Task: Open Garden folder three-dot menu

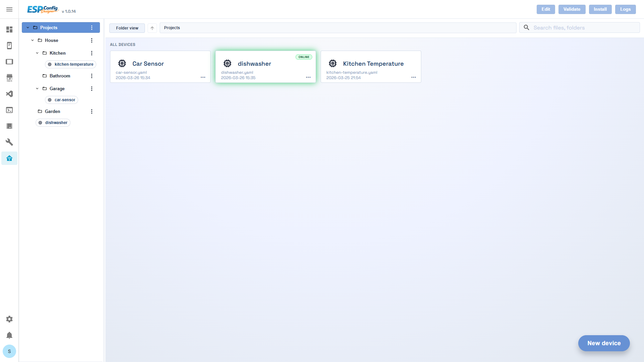Action: coord(92,111)
